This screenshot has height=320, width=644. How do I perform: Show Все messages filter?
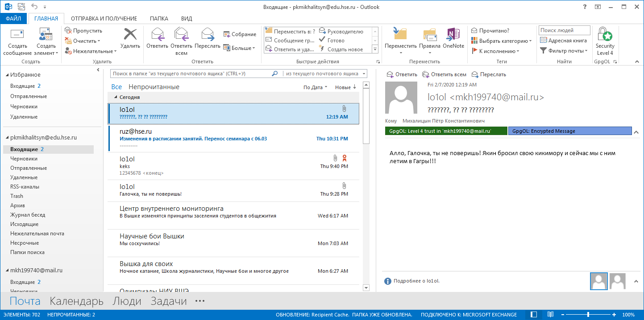pyautogui.click(x=116, y=87)
